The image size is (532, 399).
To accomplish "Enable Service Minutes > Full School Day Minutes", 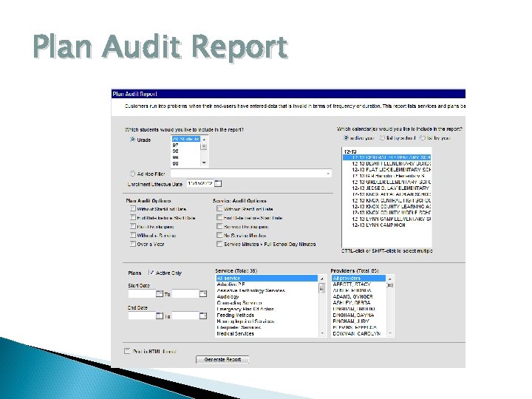I will coord(219,244).
